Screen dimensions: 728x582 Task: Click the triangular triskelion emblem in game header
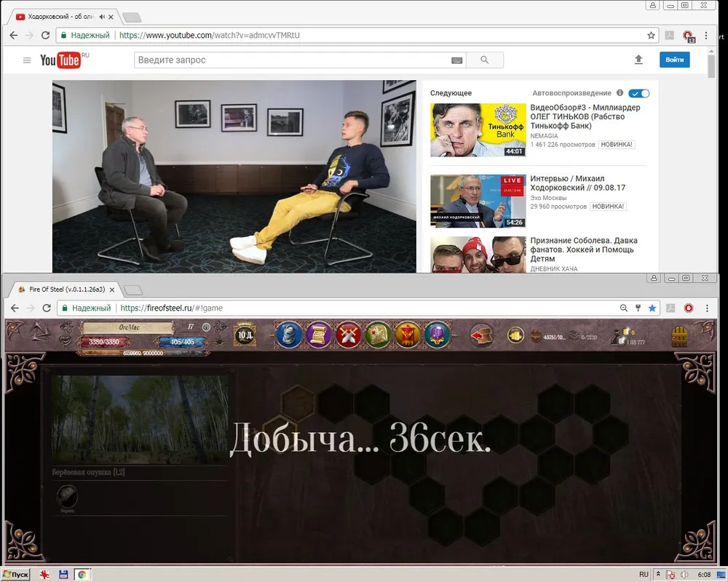pyautogui.click(x=39, y=332)
